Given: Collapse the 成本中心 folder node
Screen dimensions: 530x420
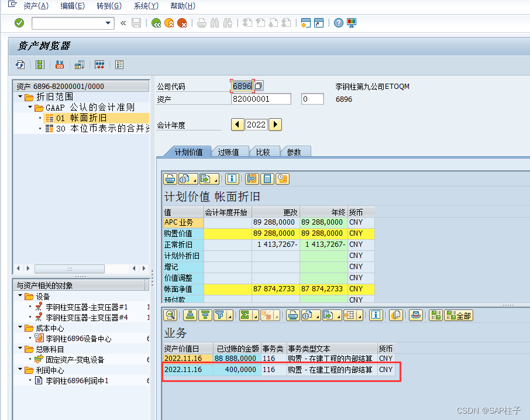Looking at the screenshot, I should coord(20,328).
